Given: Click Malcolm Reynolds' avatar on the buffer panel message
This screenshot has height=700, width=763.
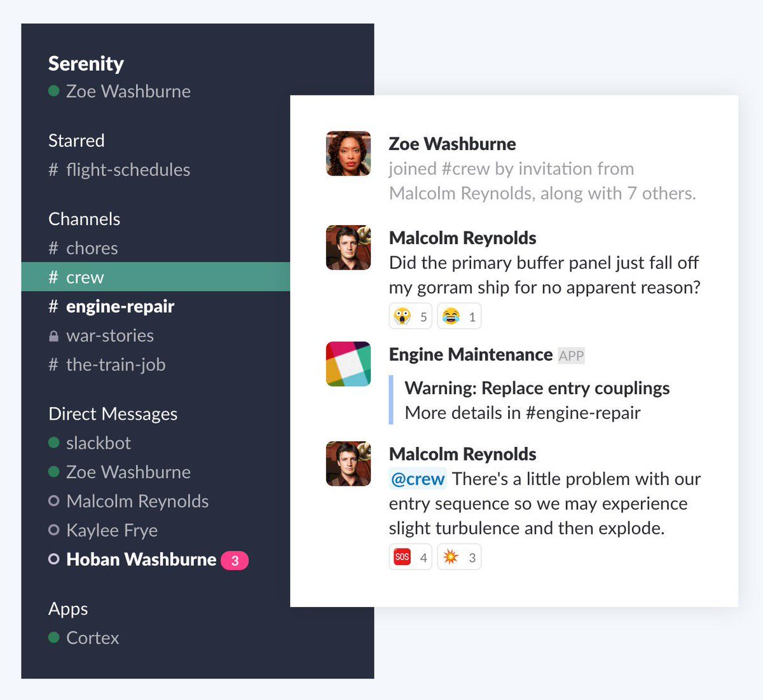Looking at the screenshot, I should pyautogui.click(x=348, y=247).
